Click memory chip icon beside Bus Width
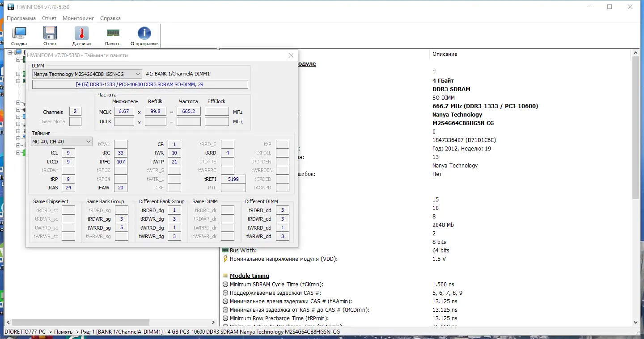Image resolution: width=644 pixels, height=339 pixels. click(x=225, y=251)
